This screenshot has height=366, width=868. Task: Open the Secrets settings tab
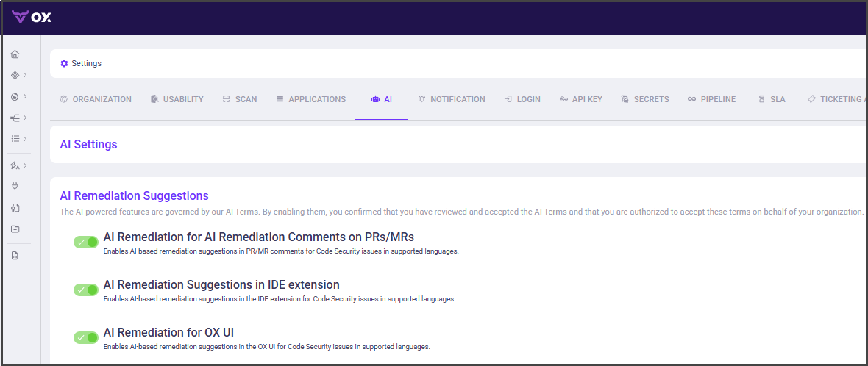pyautogui.click(x=644, y=99)
